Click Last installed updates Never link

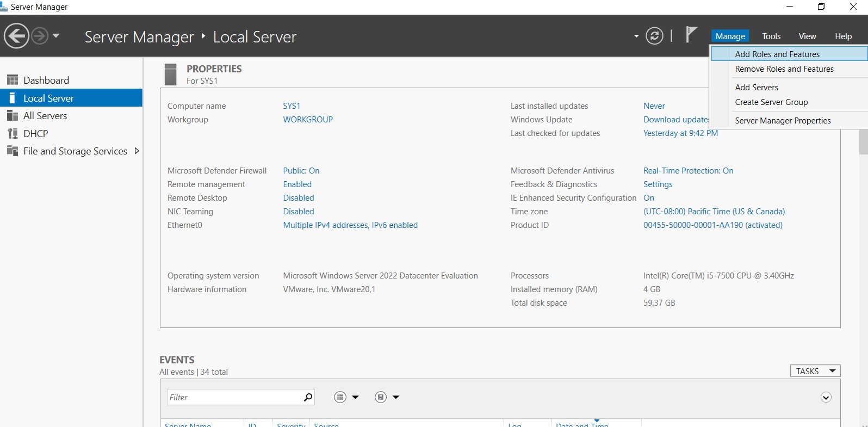point(654,106)
